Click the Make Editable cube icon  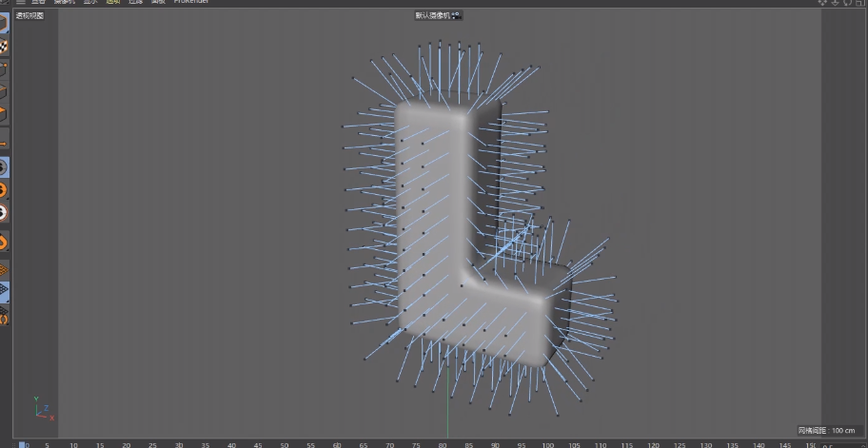4,23
